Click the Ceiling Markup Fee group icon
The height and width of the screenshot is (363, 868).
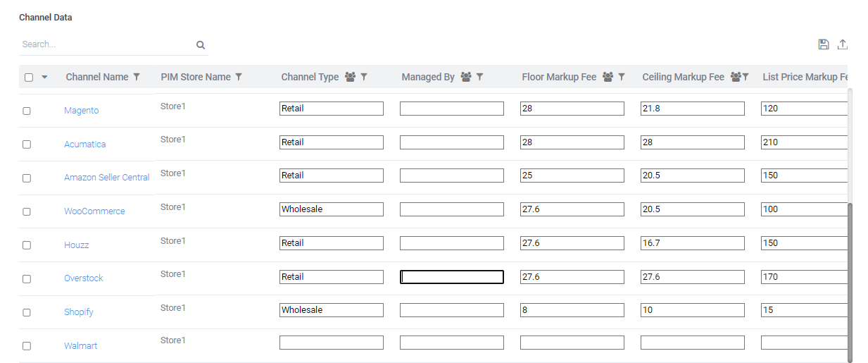(735, 77)
